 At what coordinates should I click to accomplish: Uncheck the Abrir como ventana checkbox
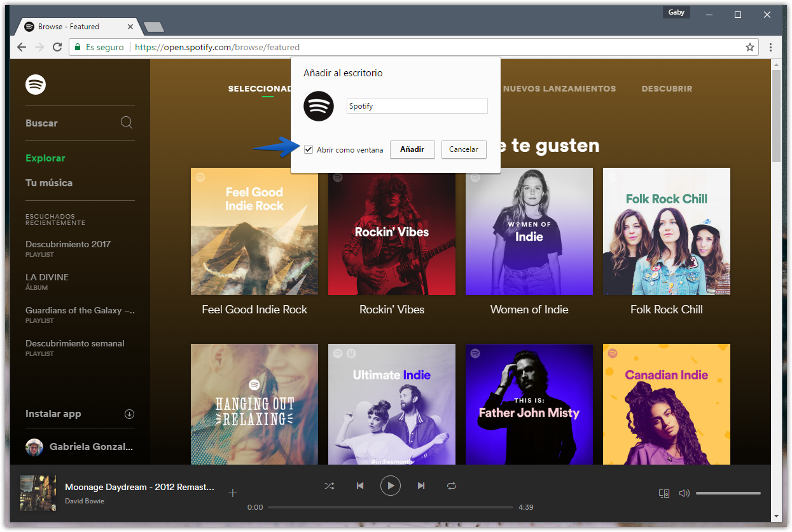pyautogui.click(x=309, y=149)
